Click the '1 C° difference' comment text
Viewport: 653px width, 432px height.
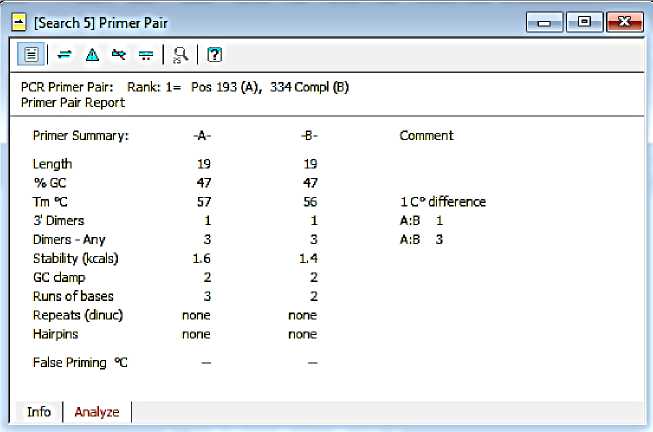(x=442, y=201)
